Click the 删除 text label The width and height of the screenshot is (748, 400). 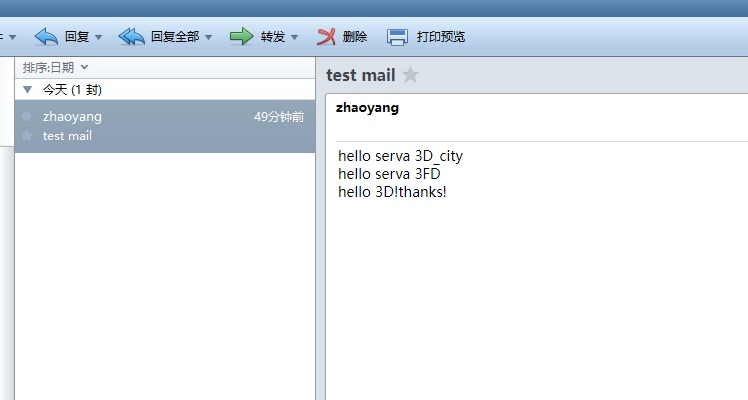pos(354,37)
